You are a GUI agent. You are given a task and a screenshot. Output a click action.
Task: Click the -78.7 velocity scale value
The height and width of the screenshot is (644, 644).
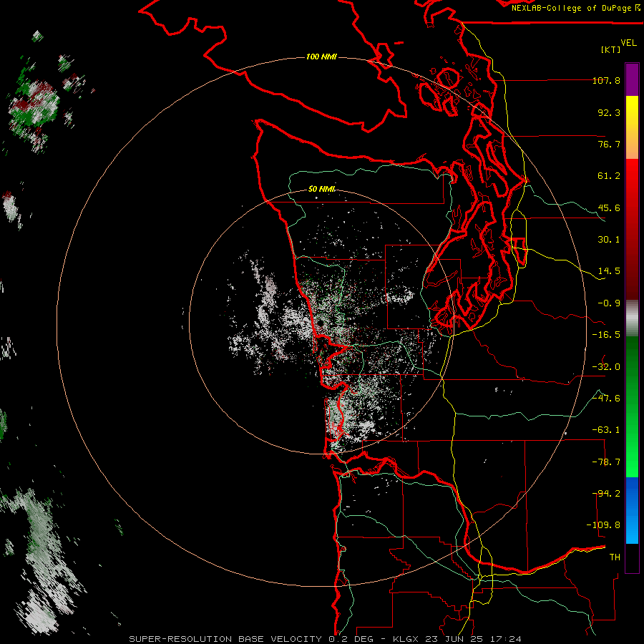click(x=606, y=462)
